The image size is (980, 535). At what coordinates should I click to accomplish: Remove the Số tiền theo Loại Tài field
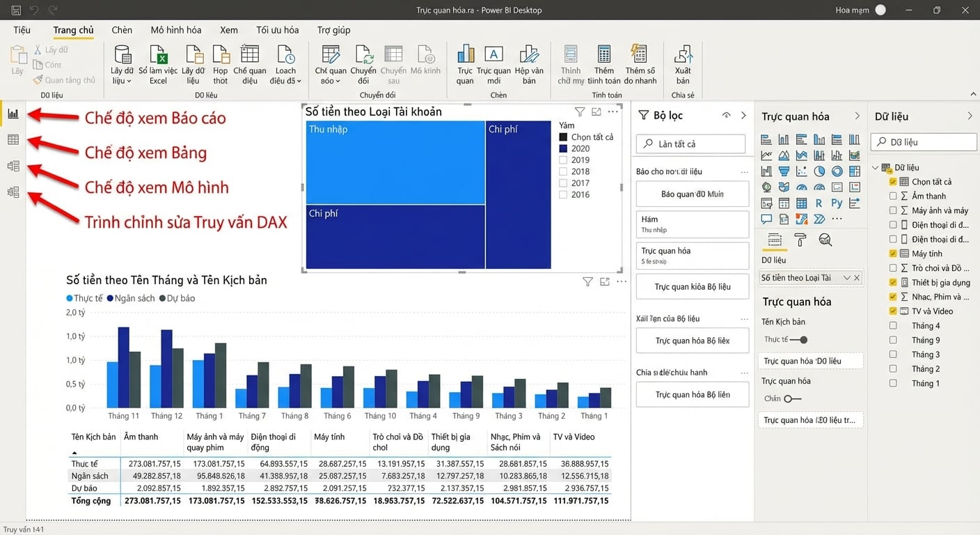tap(857, 278)
